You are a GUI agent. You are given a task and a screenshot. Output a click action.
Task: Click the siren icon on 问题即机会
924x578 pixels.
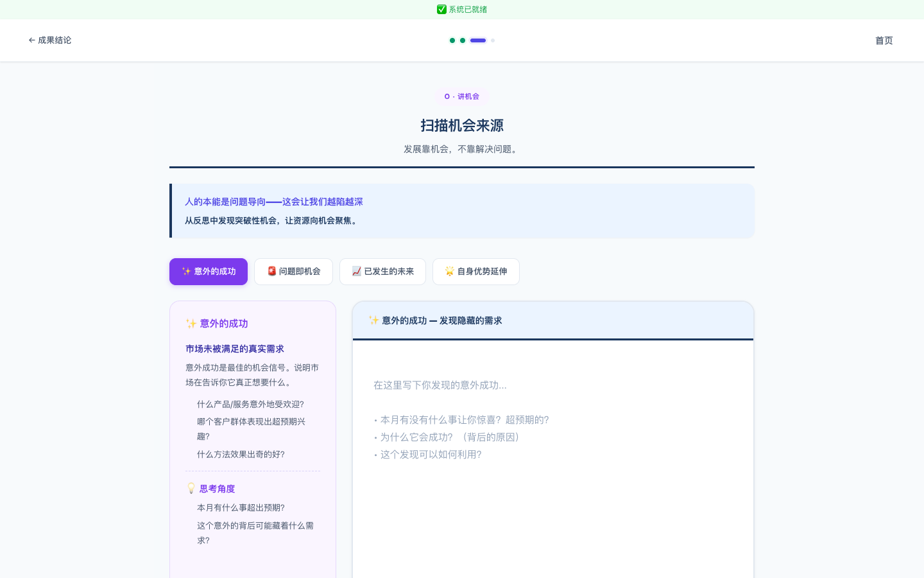pos(271,271)
